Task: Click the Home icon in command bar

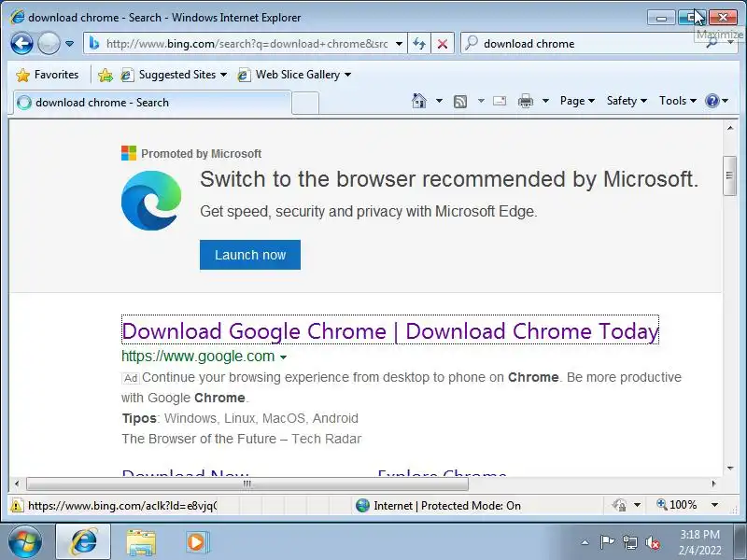Action: 418,101
